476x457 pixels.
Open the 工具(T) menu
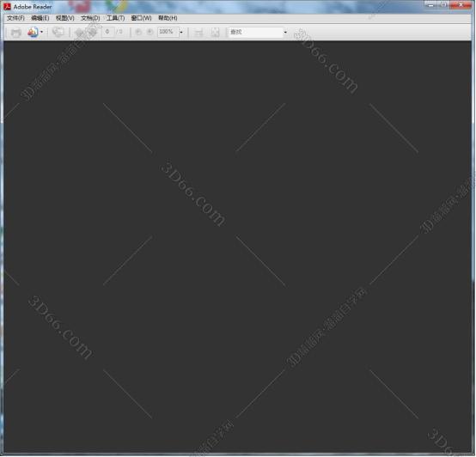click(115, 18)
